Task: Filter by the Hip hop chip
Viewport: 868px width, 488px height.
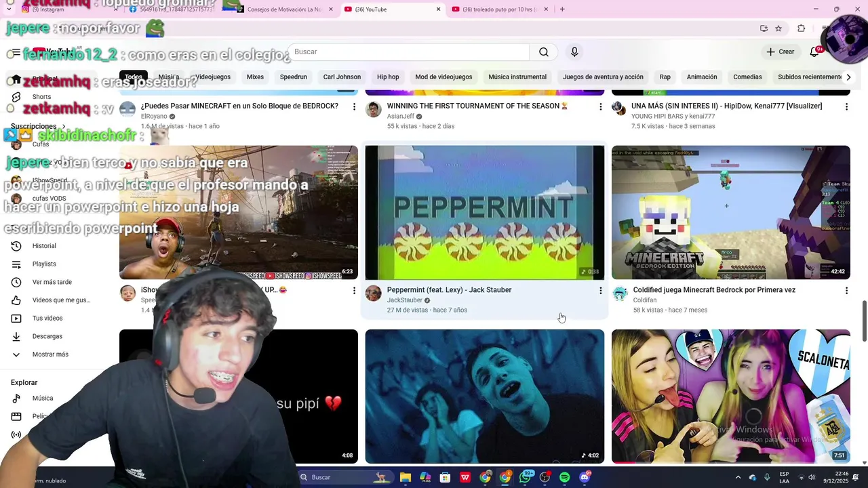Action: click(x=388, y=77)
